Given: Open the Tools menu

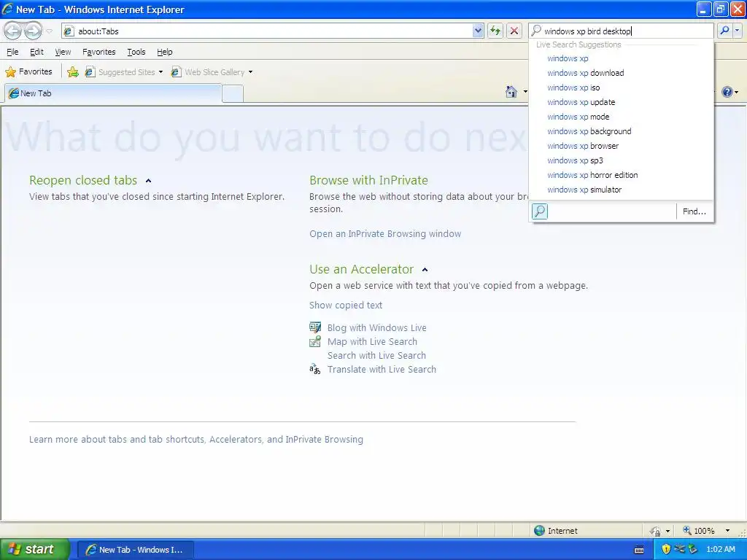Looking at the screenshot, I should pos(136,52).
